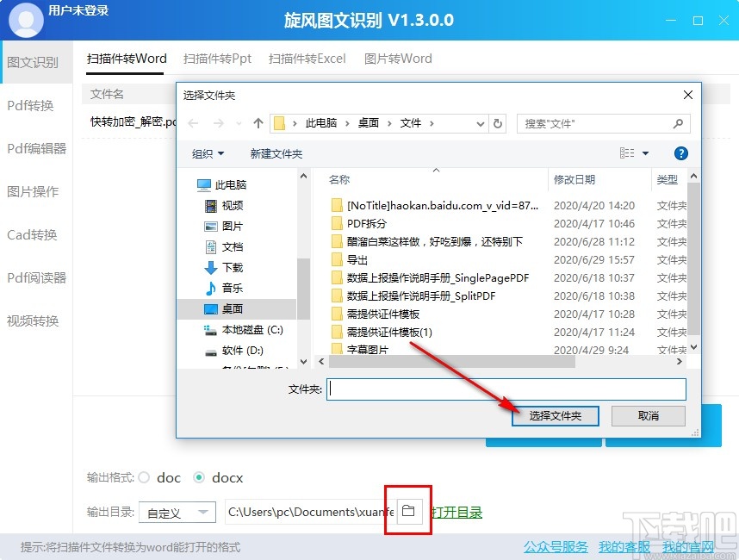Switch to the 扫描件转Ppt tab
This screenshot has height=560, width=739.
click(x=217, y=59)
